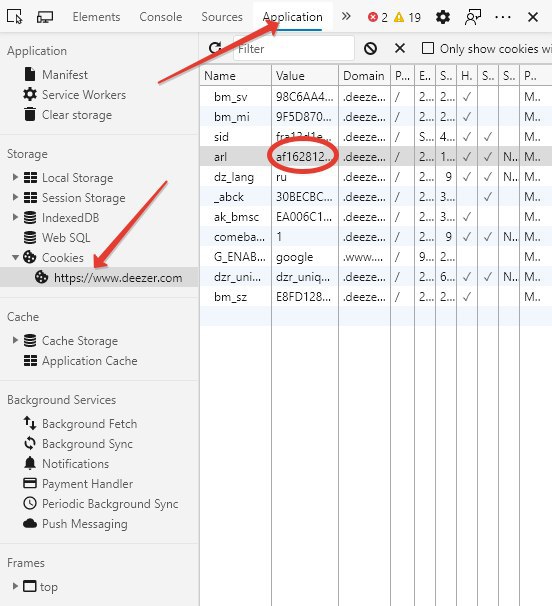Click the 'ru' value cell
Screen dimensions: 552x606
pos(305,177)
